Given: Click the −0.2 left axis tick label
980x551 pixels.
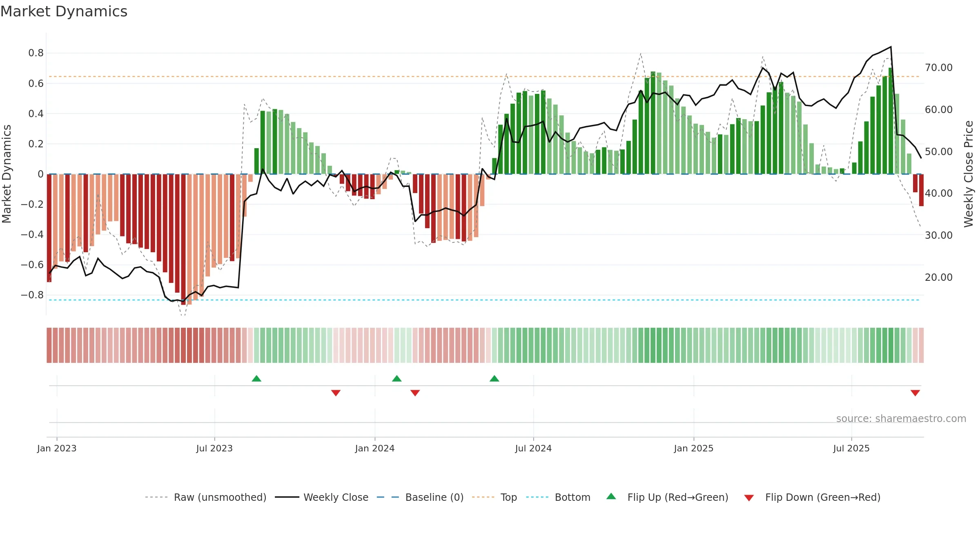Looking at the screenshot, I should click(32, 204).
